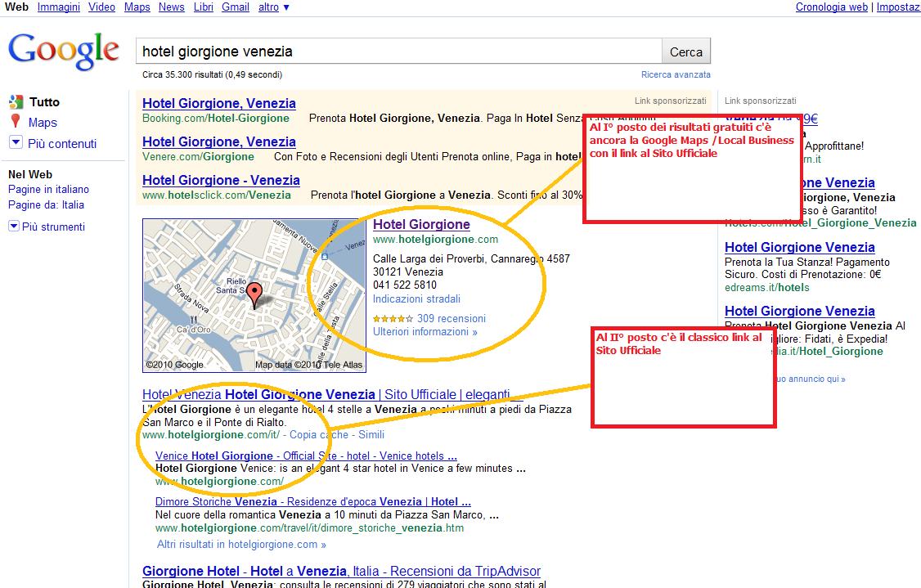Click the dimore_storiche_venezia.htm URL text
This screenshot has width=921, height=588.
tap(309, 528)
